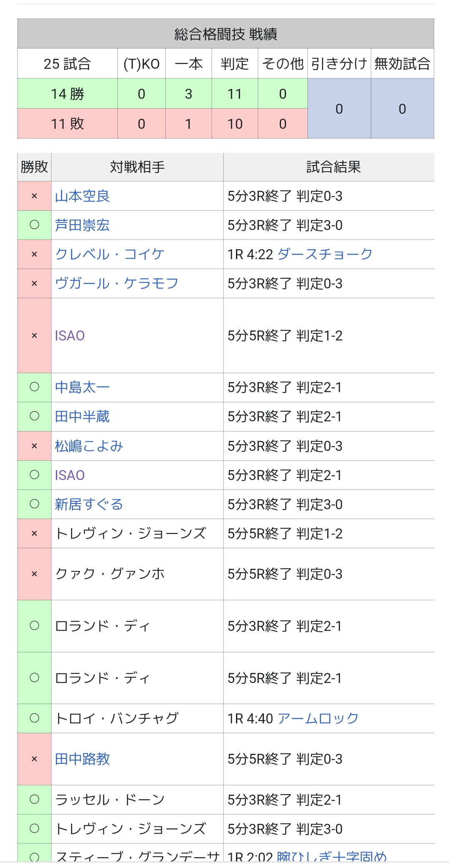The image size is (449, 868).
Task: Click the 11 敗 losses cell
Action: point(67,124)
